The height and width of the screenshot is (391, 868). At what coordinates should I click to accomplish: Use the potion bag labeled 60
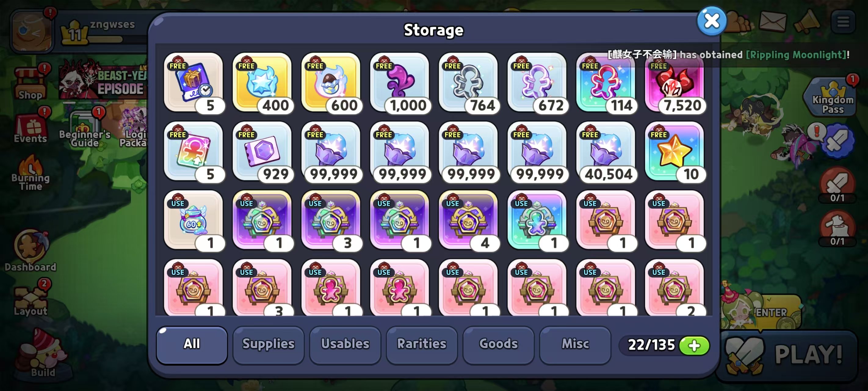click(193, 220)
